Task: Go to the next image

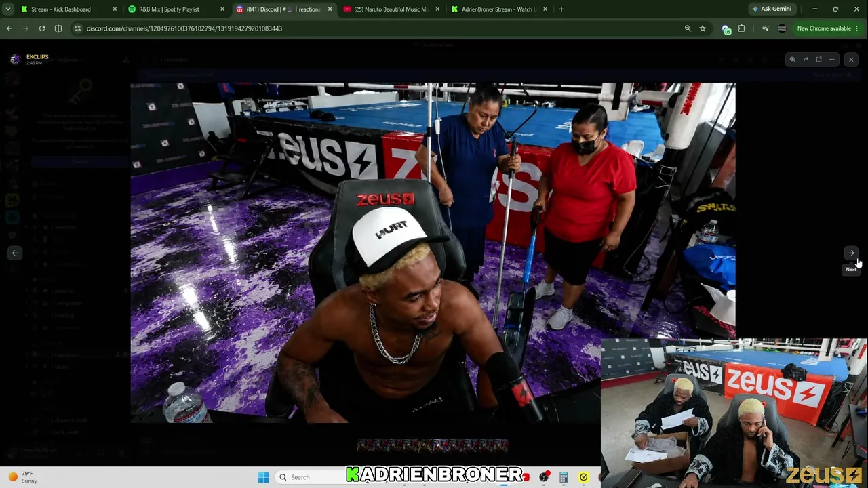Action: [x=851, y=253]
